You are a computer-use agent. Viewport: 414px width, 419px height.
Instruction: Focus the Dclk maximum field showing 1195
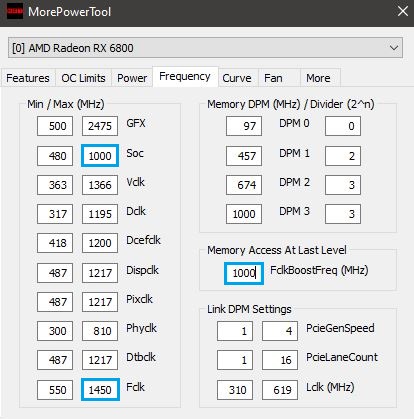click(x=100, y=214)
